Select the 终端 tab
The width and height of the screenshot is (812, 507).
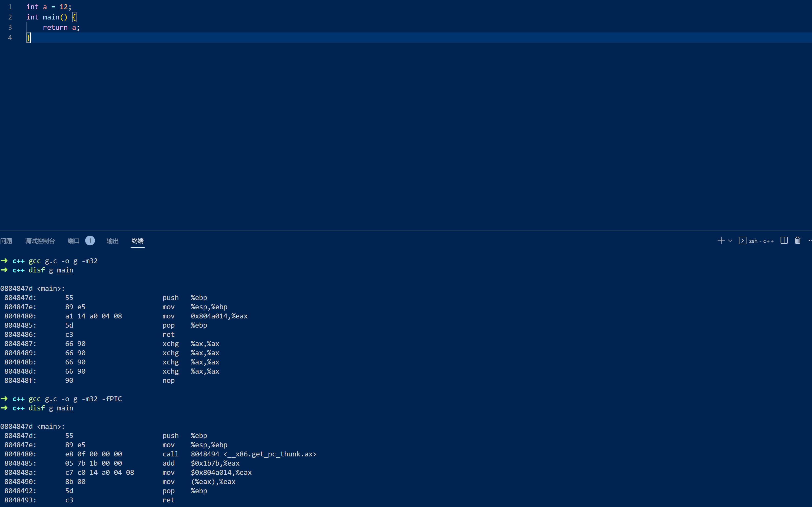[137, 241]
